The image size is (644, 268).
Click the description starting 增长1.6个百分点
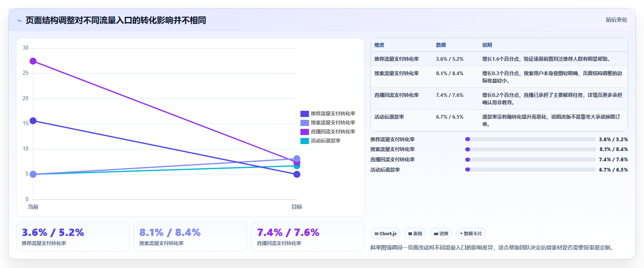tap(547, 59)
